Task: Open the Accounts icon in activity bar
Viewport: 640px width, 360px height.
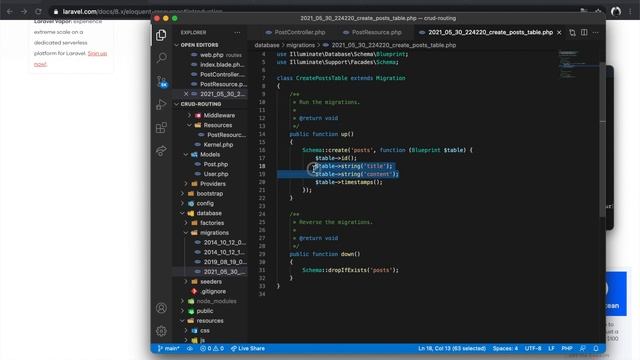Action: click(161, 308)
